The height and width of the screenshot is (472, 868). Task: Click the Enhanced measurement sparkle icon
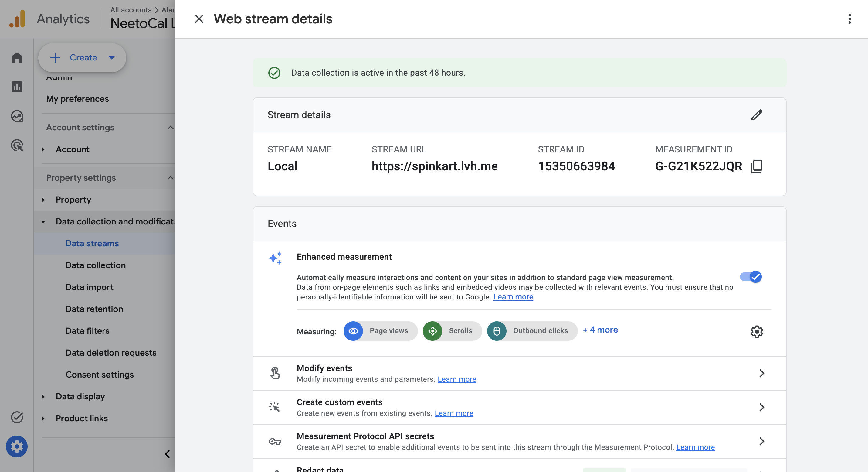click(x=275, y=258)
